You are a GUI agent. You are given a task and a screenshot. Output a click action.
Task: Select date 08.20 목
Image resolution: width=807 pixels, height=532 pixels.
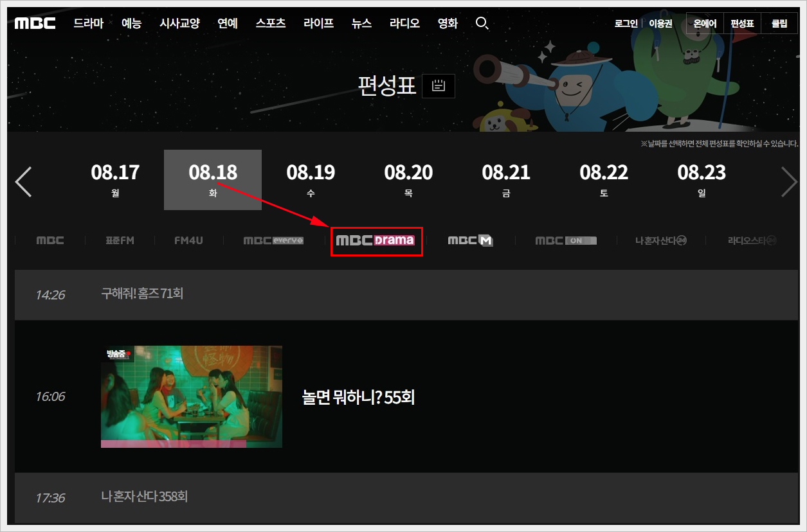coord(408,180)
